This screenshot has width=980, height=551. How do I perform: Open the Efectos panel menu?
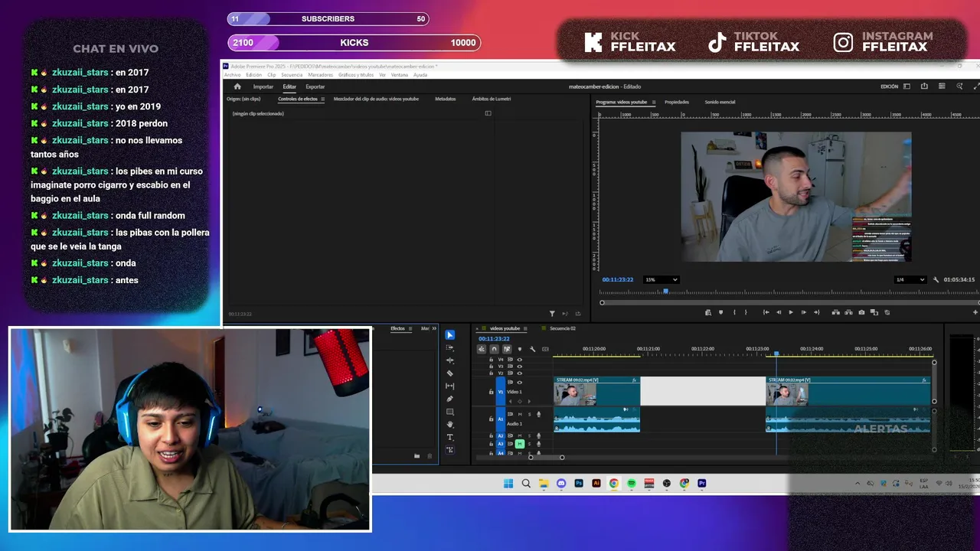[x=410, y=328]
